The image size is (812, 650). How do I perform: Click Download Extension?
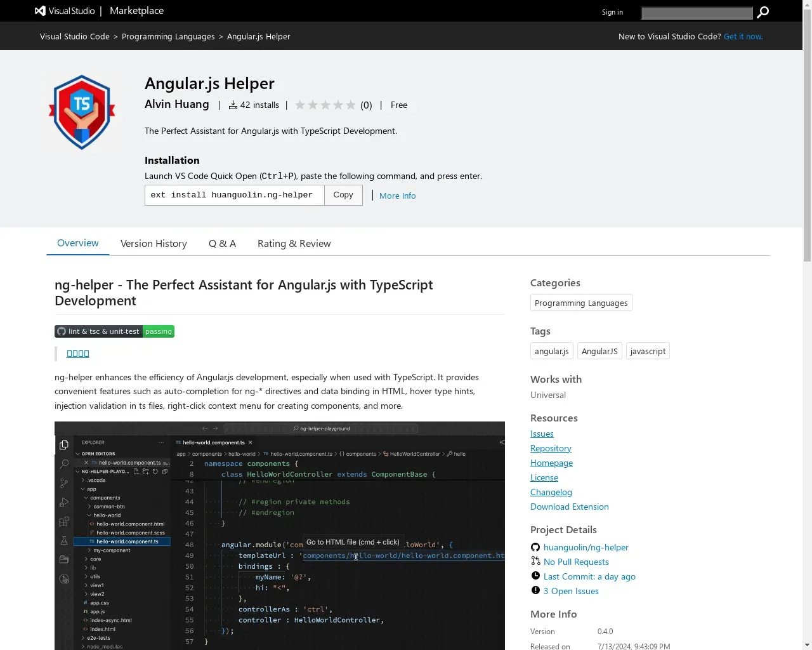point(570,507)
